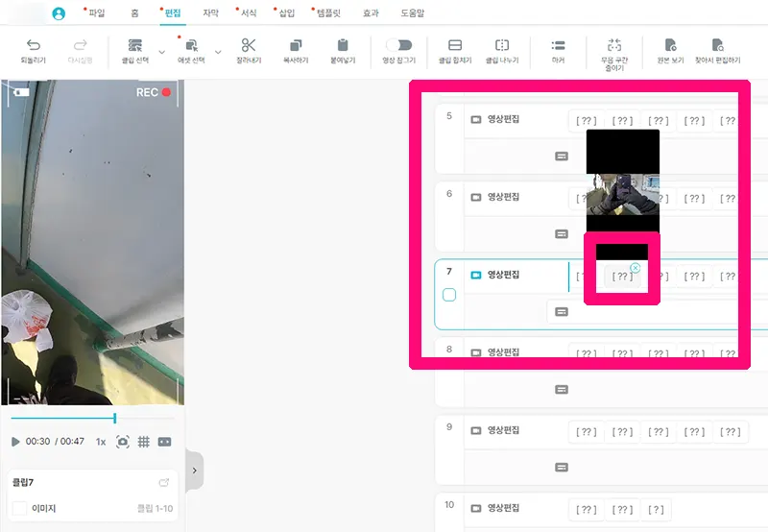
Task: Split clip with 클립 나누기
Action: [502, 51]
